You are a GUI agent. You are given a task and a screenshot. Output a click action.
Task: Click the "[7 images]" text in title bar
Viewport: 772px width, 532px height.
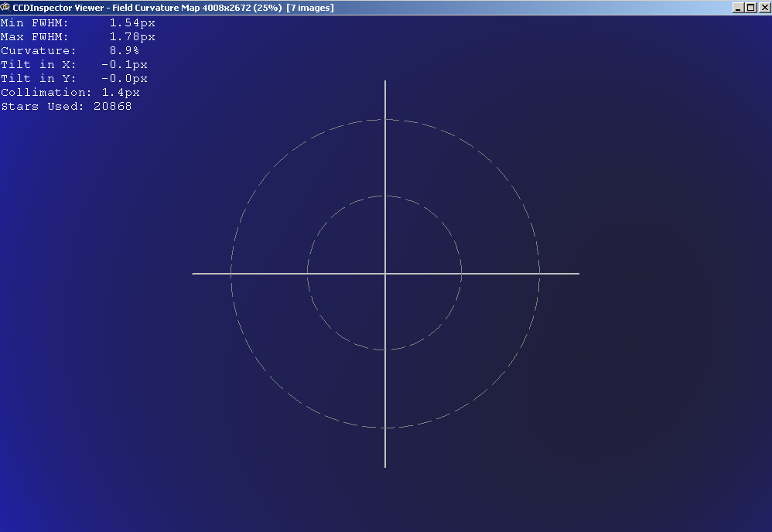310,7
